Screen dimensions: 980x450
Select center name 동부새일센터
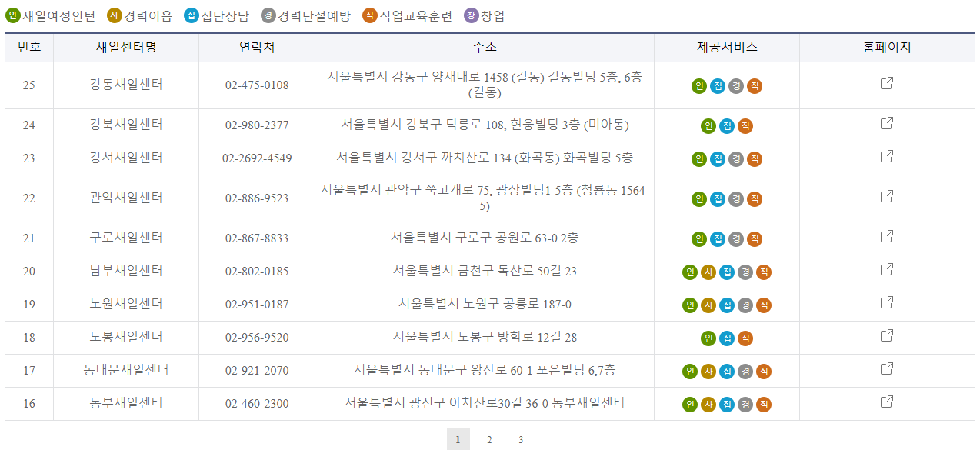[126, 403]
